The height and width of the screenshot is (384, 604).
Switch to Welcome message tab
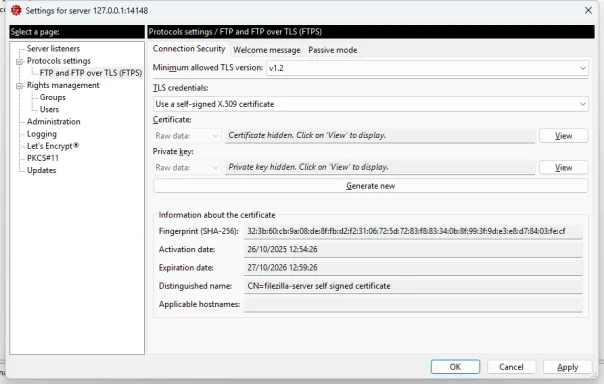(267, 50)
